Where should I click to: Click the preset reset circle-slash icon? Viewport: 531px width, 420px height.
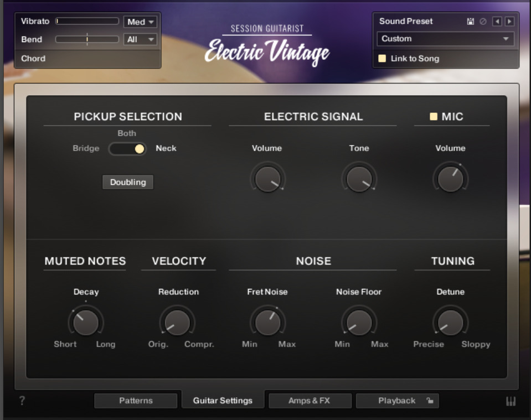(483, 22)
